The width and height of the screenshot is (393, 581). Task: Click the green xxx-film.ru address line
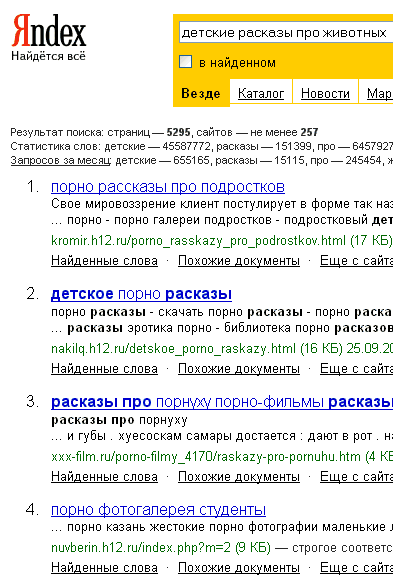pyautogui.click(x=222, y=456)
